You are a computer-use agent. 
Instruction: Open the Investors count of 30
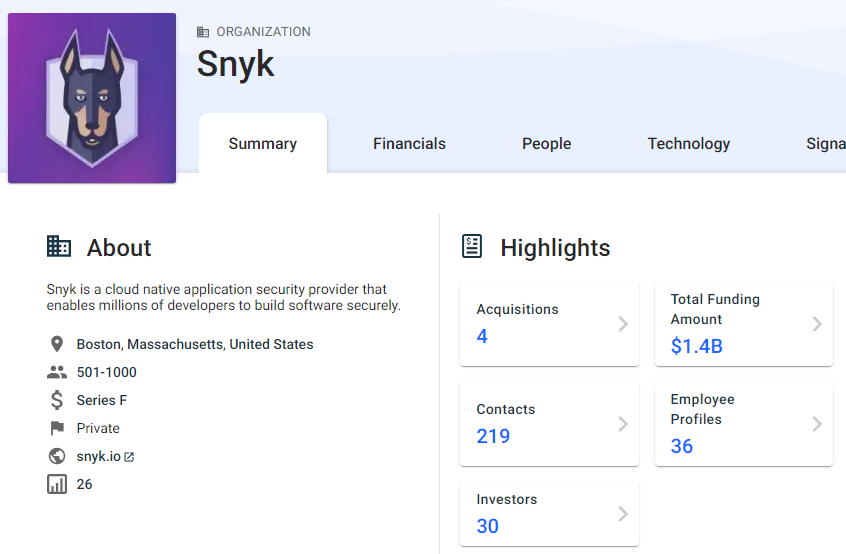click(488, 526)
